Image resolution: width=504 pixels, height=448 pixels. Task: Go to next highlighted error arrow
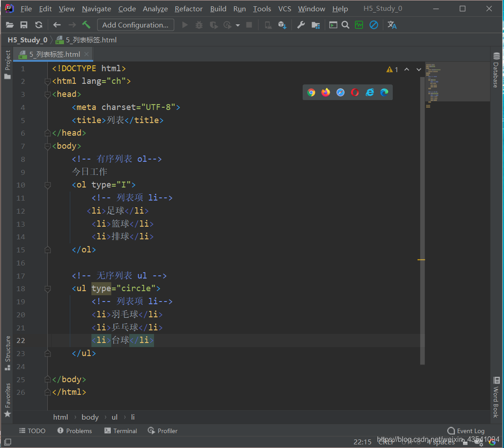[x=418, y=69]
